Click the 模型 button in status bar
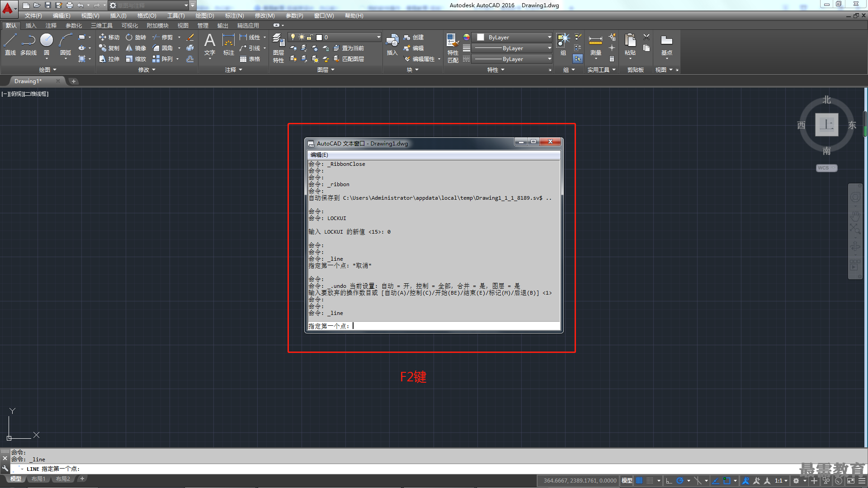The width and height of the screenshot is (868, 488). (627, 481)
